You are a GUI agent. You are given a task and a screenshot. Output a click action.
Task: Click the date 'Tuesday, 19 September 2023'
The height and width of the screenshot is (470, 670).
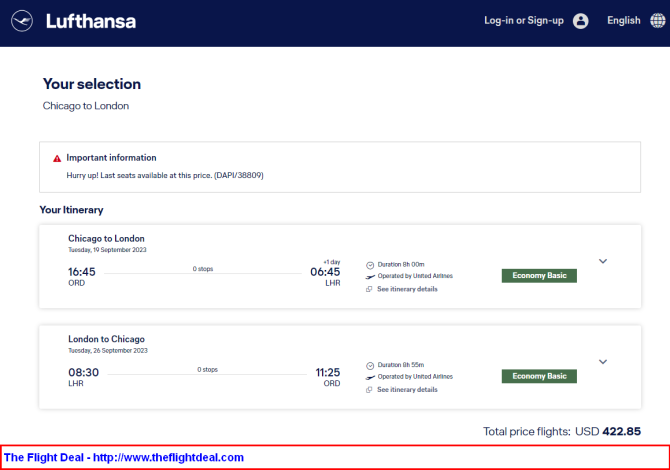point(107,250)
